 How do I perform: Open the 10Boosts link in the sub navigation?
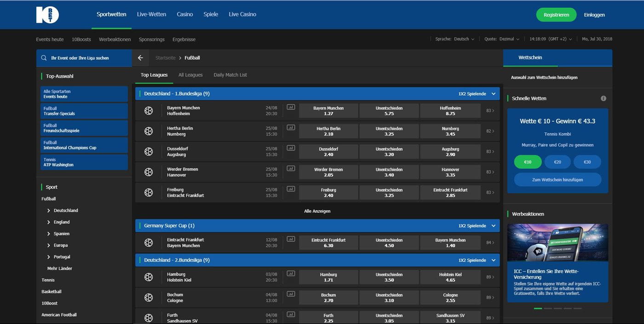pyautogui.click(x=81, y=40)
